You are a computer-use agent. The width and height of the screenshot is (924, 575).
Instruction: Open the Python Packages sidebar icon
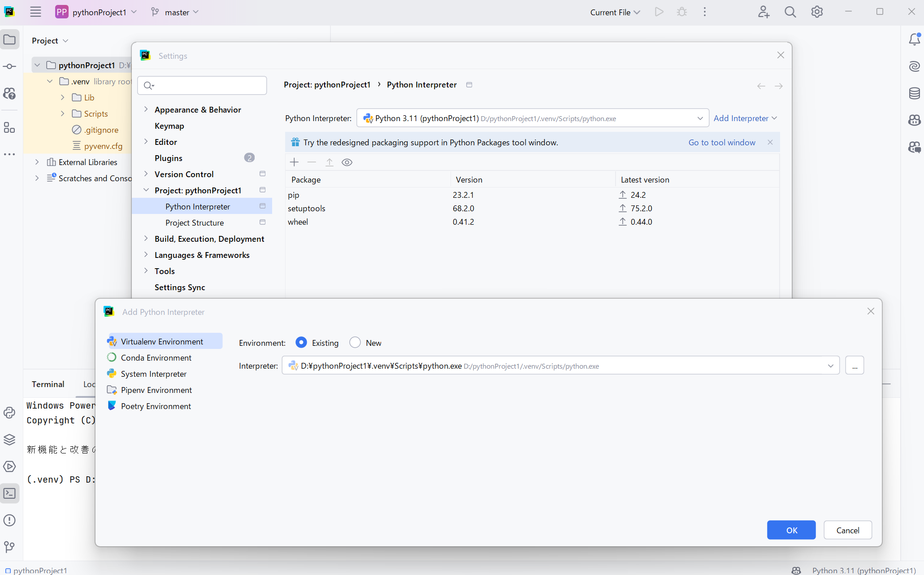9,440
